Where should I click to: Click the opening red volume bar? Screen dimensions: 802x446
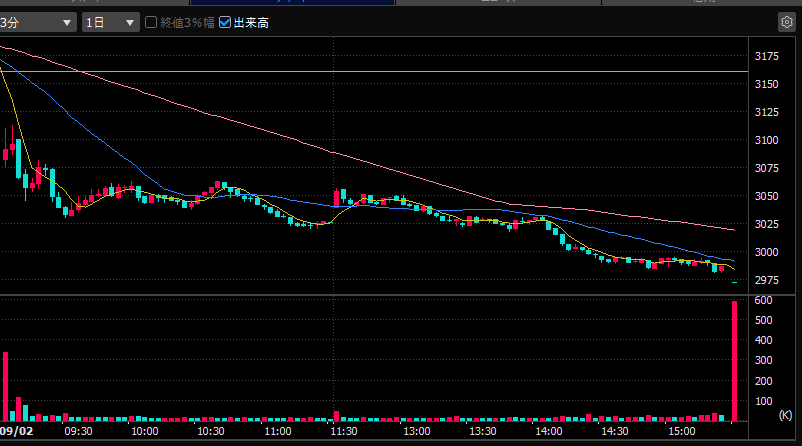5,386
